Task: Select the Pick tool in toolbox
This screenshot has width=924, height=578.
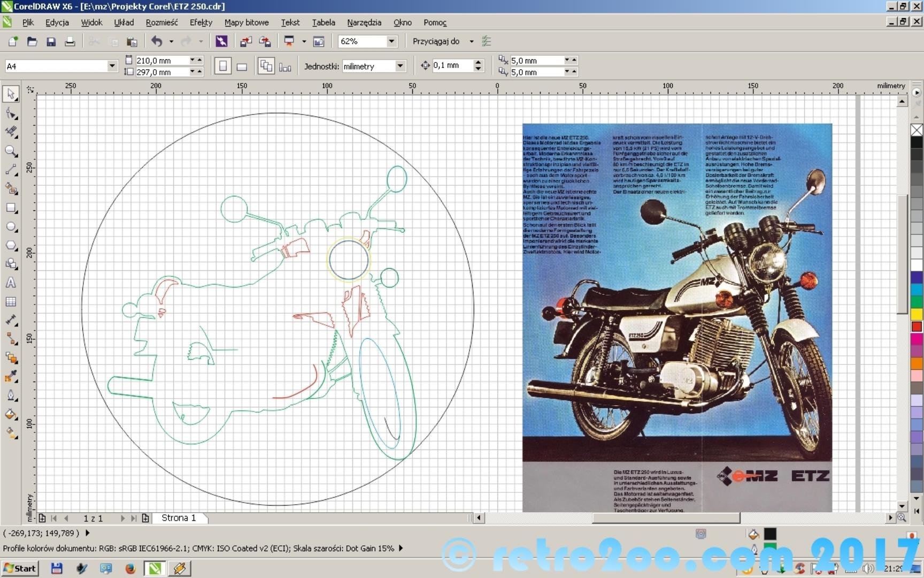Action: pyautogui.click(x=11, y=94)
